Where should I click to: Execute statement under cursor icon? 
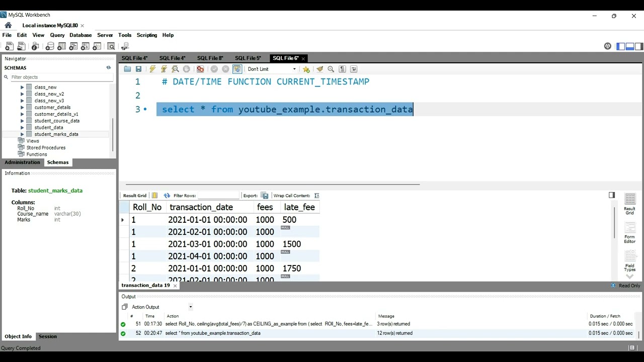point(164,69)
